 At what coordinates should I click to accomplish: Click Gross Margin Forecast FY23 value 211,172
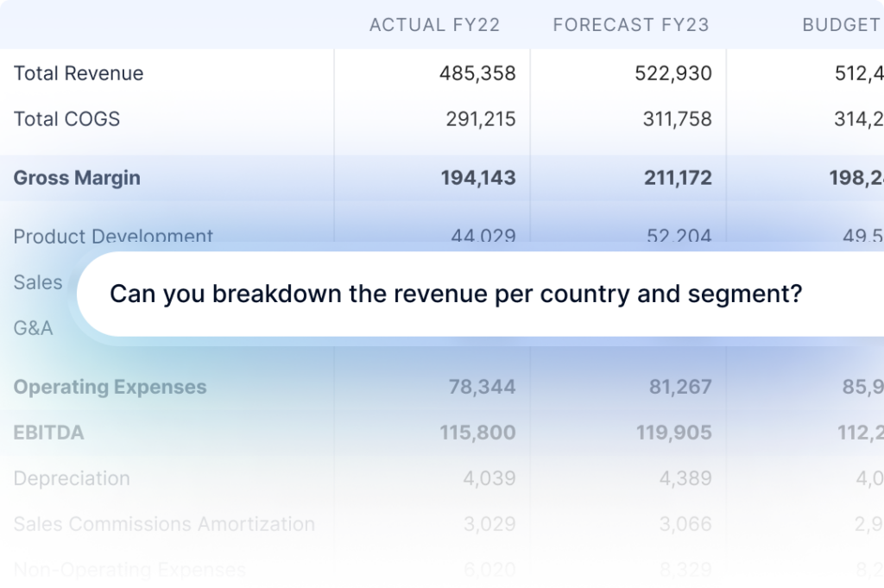coord(678,178)
